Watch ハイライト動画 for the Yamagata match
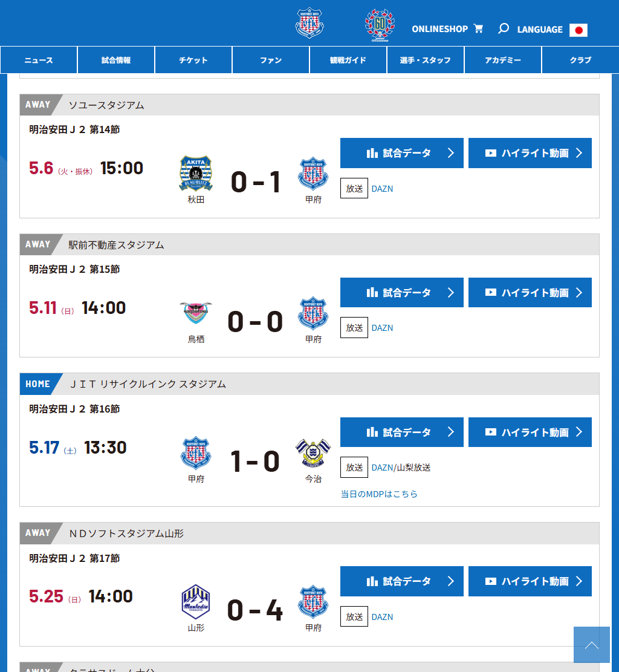This screenshot has height=672, width=619. [530, 581]
